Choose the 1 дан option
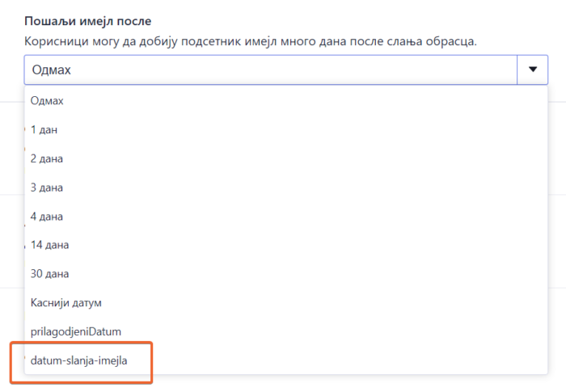This screenshot has width=566, height=392. (44, 129)
